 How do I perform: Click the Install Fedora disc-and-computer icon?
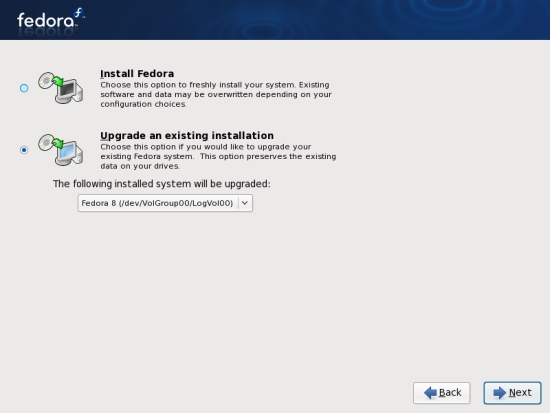point(61,88)
